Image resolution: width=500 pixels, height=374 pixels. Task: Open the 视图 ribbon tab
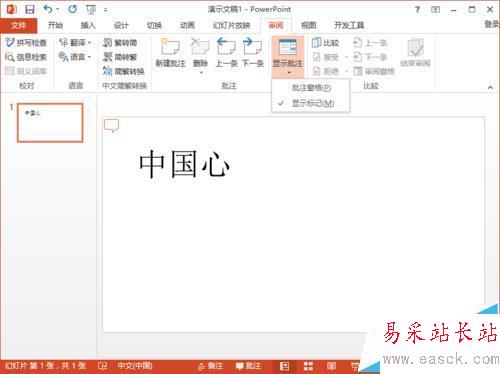(x=308, y=25)
